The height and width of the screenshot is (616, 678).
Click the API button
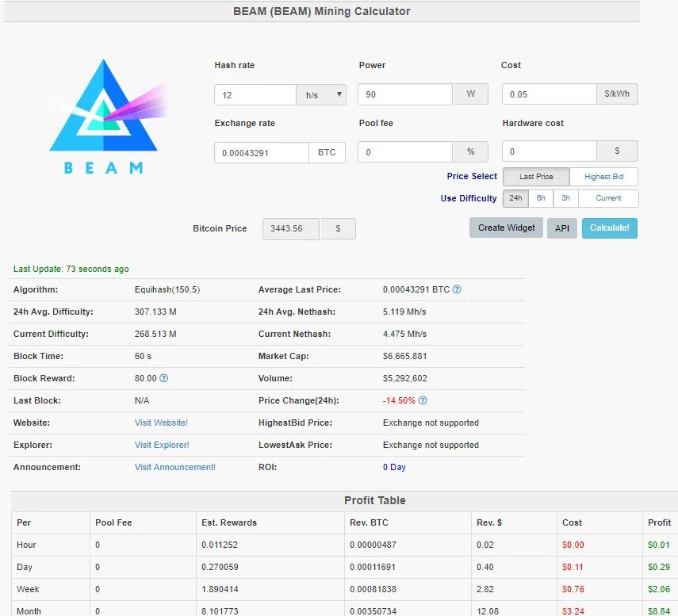[561, 228]
